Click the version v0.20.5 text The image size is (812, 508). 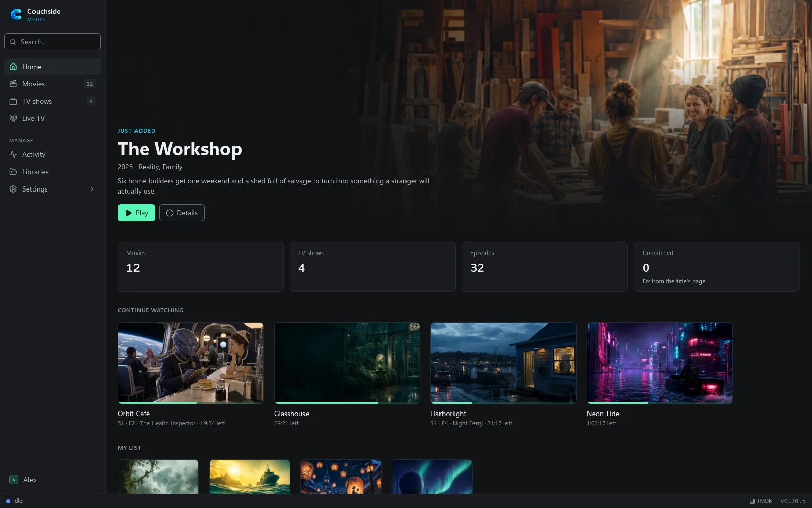coord(793,501)
